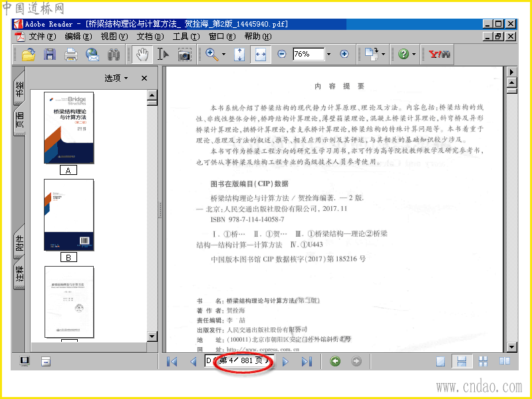Click the green Previous View arrow
This screenshot has height=399, width=532.
(x=335, y=361)
